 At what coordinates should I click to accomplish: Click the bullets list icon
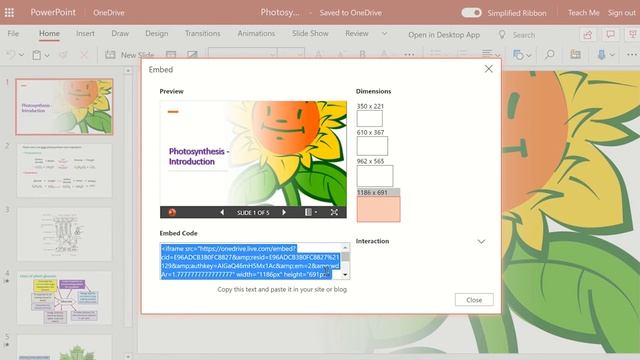[x=436, y=54]
